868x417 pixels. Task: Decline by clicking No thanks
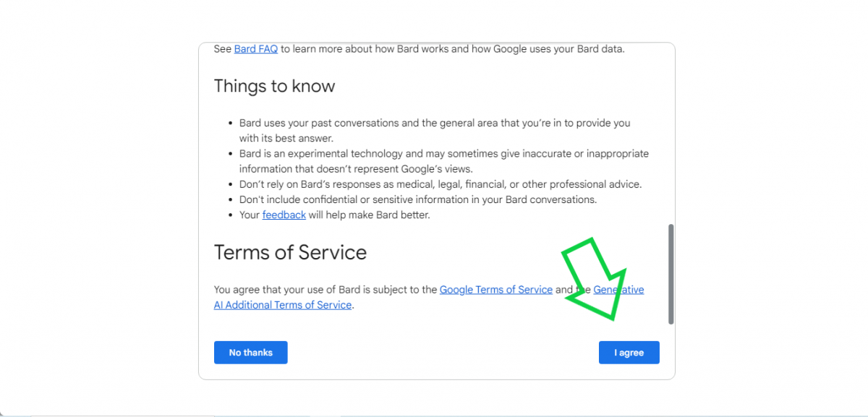coord(250,353)
